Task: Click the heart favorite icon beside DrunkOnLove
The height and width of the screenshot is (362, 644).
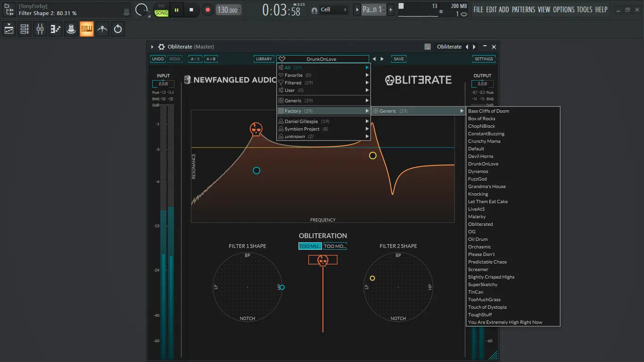Action: point(282,59)
